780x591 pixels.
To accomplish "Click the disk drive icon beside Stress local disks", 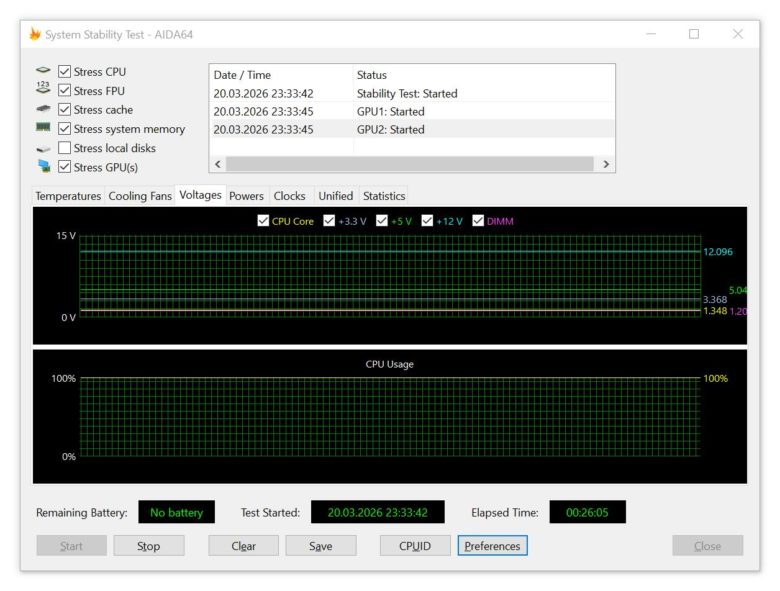I will [x=43, y=148].
